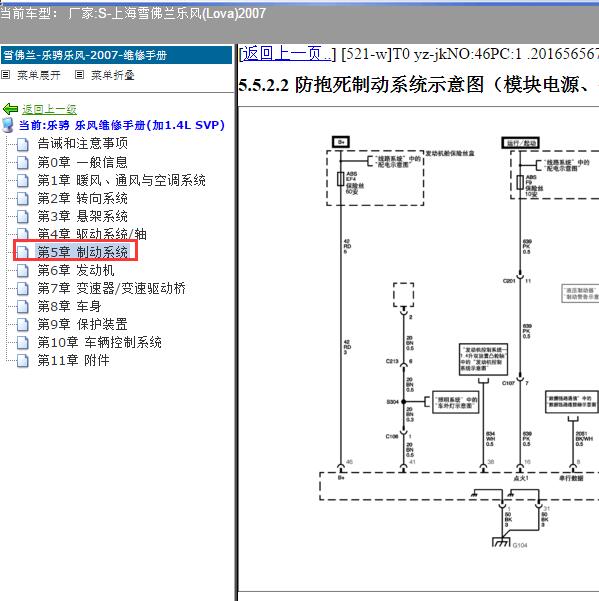The width and height of the screenshot is (599, 601).
Task: Collapse the menu via 菜单折叠
Action: click(113, 75)
